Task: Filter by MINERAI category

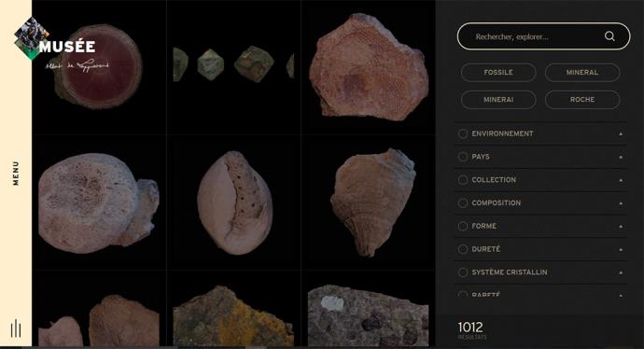Action: tap(498, 99)
